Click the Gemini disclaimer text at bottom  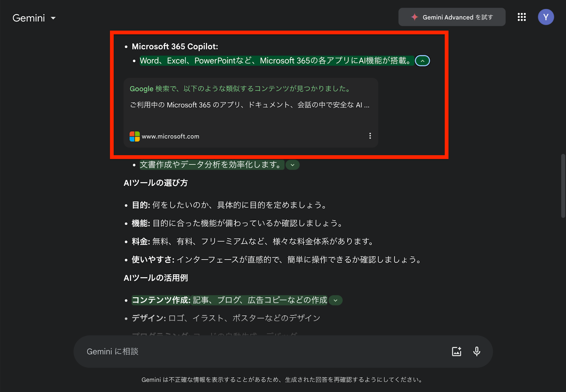pyautogui.click(x=283, y=380)
